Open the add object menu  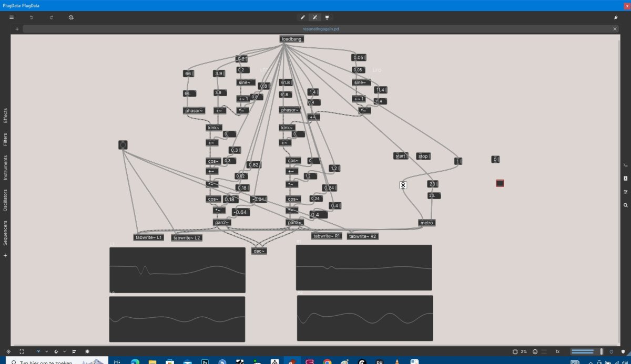[x=71, y=17]
